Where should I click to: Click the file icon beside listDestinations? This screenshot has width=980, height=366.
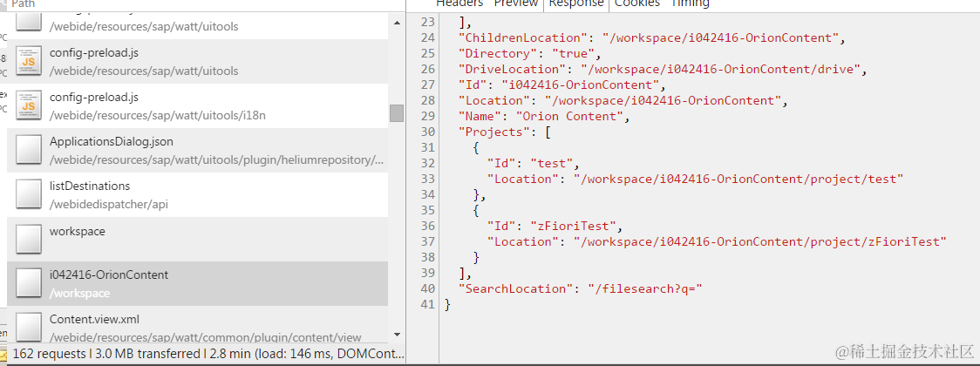pyautogui.click(x=28, y=195)
